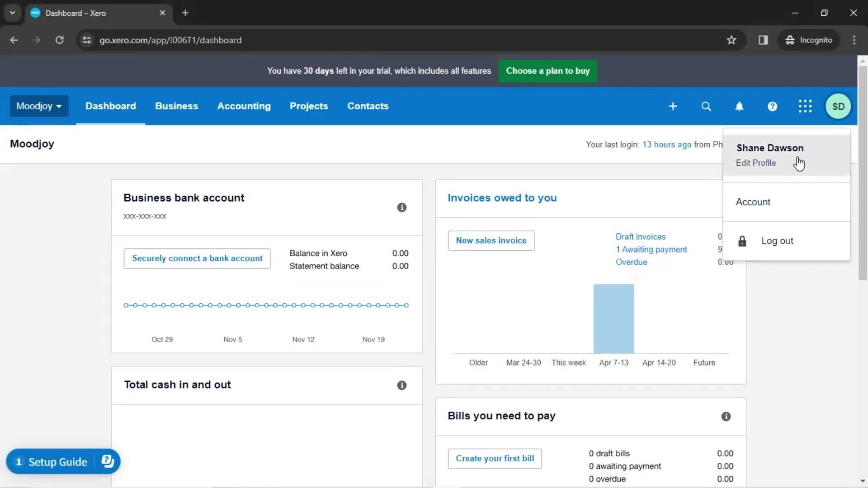Open the quick add plus icon
Image resolution: width=868 pixels, height=488 pixels.
coord(673,106)
